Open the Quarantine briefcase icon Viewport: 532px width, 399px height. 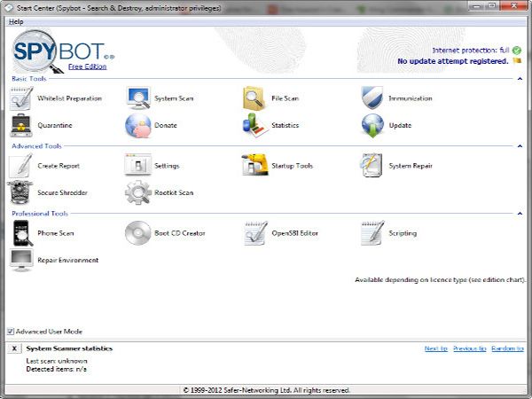[x=21, y=125]
